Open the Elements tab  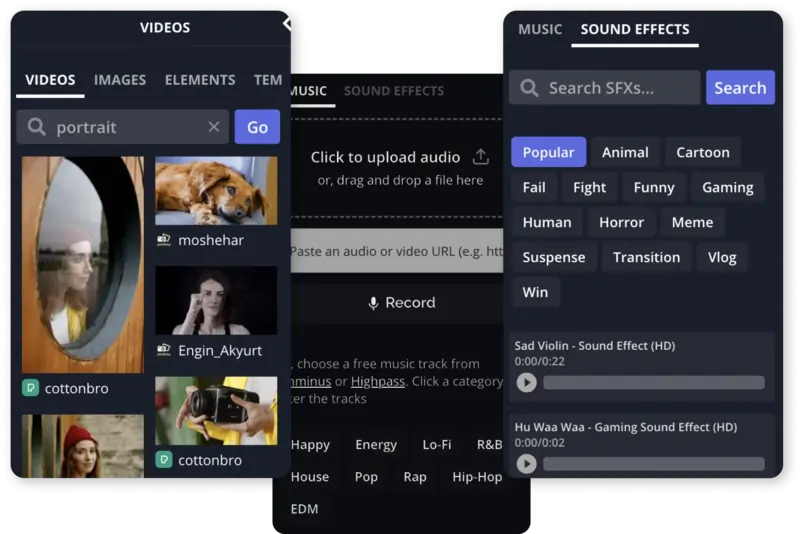(x=200, y=80)
